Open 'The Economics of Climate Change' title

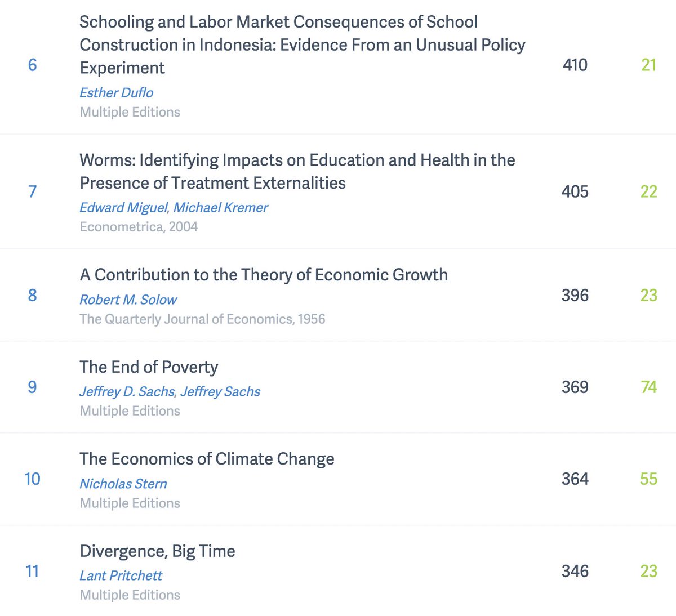coord(207,459)
